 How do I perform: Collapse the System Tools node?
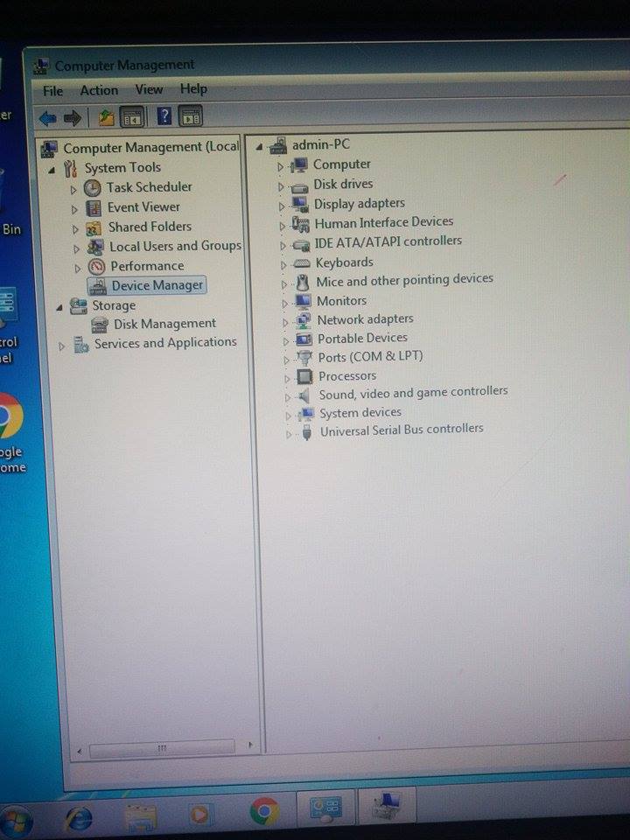52,171
